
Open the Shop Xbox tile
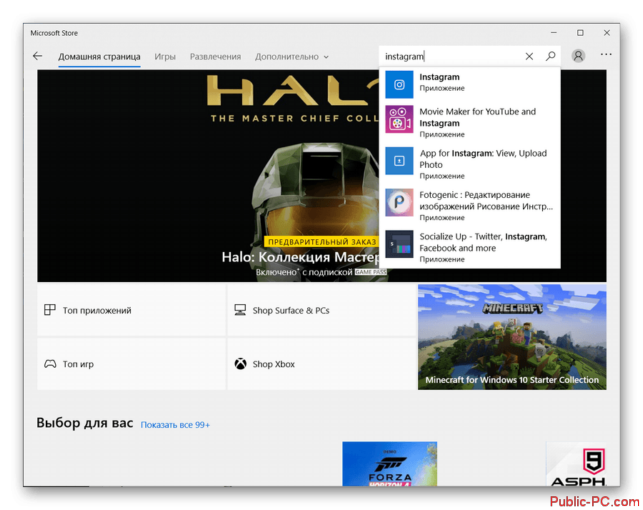point(322,364)
